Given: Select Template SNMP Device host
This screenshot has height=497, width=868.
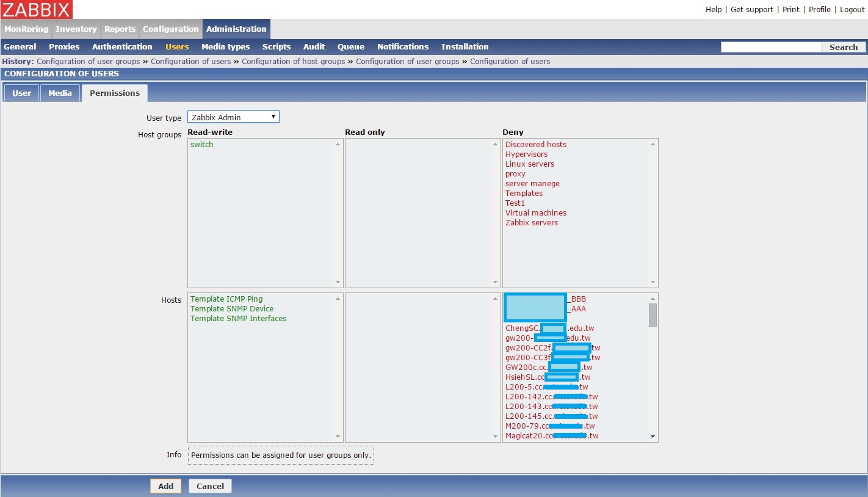Looking at the screenshot, I should point(232,309).
